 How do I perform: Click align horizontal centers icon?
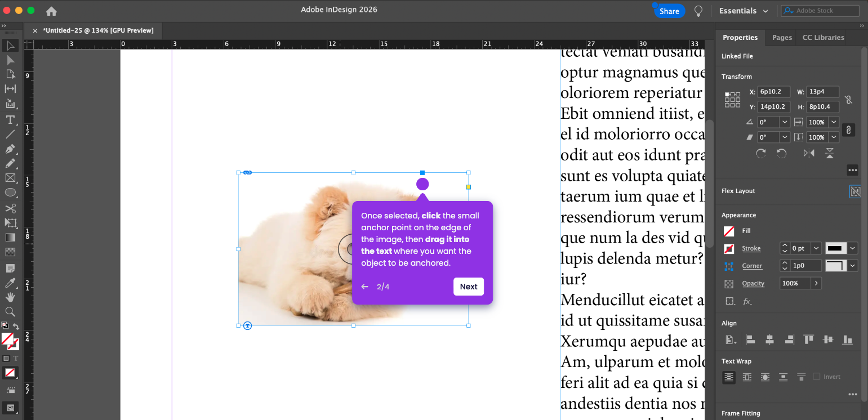coord(769,339)
